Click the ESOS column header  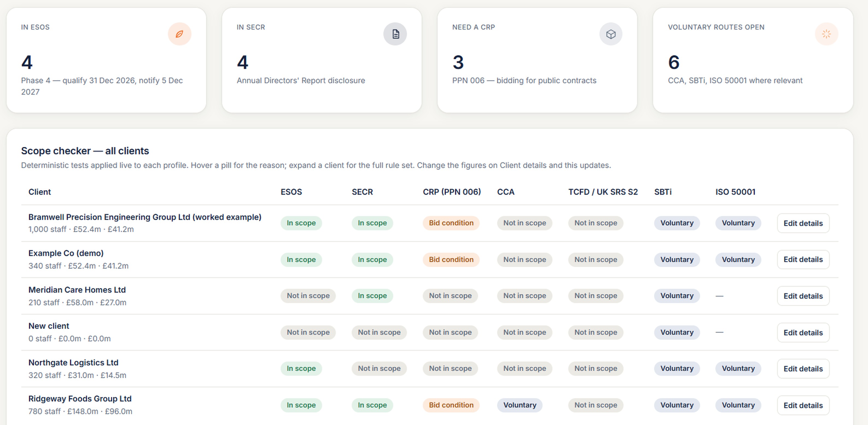[292, 192]
